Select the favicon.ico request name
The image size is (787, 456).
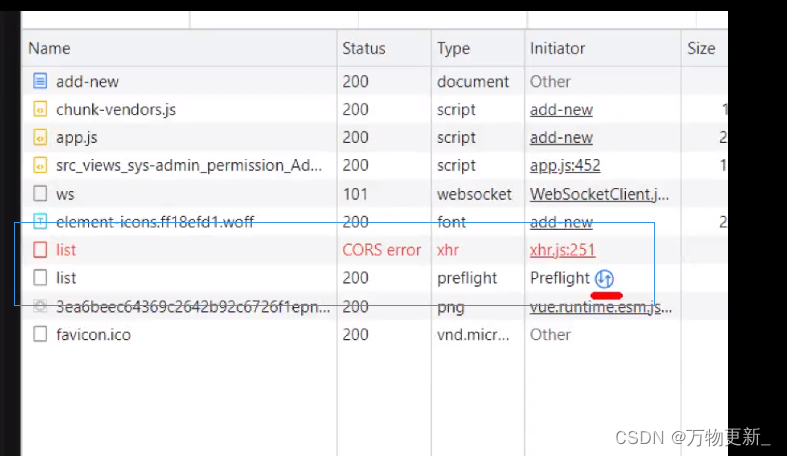(93, 335)
